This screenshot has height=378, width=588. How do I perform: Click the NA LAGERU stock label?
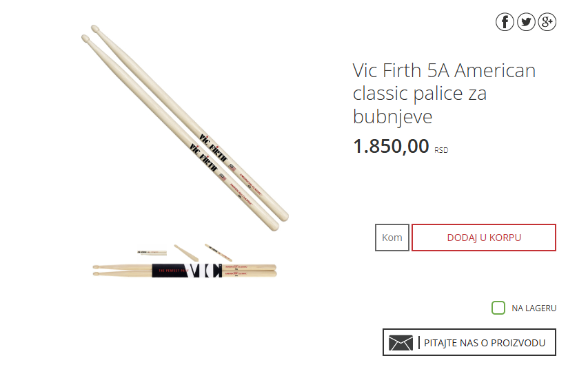point(534,308)
